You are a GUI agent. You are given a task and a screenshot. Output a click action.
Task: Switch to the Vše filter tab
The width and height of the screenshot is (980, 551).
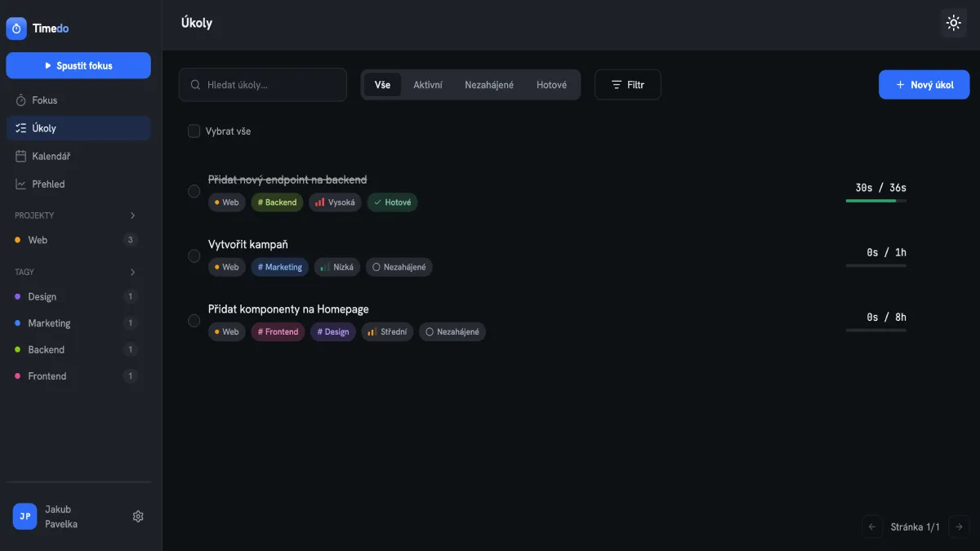coord(382,85)
